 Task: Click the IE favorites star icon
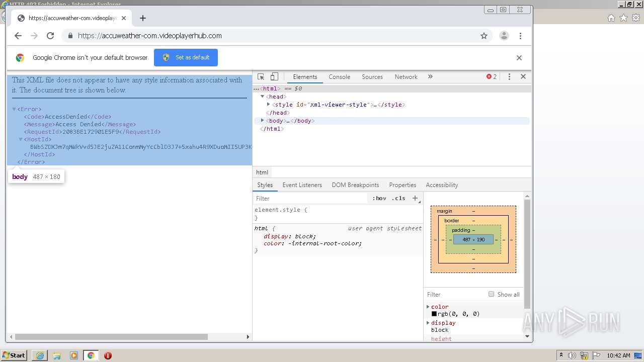click(623, 18)
